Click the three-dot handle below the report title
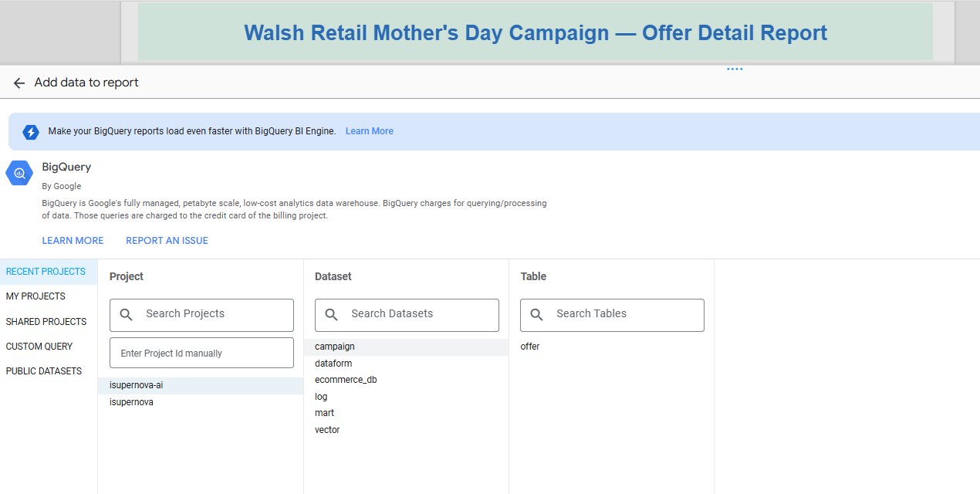This screenshot has width=980, height=494. coord(735,69)
